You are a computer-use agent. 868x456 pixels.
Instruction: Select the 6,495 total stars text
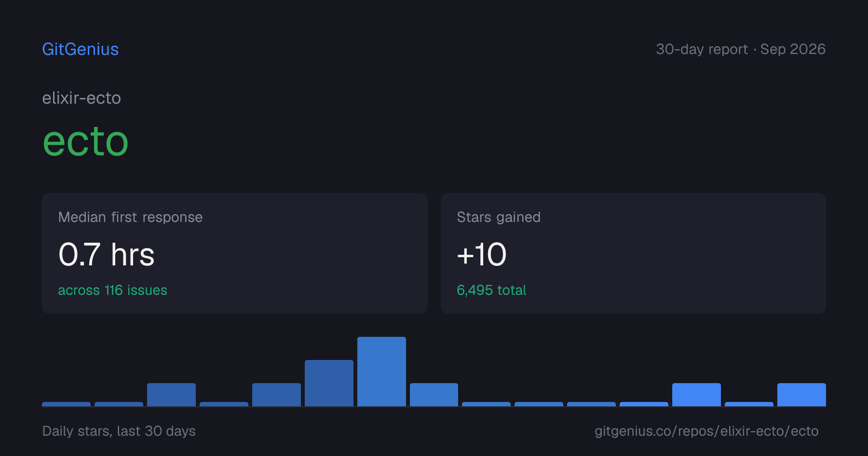click(x=491, y=290)
